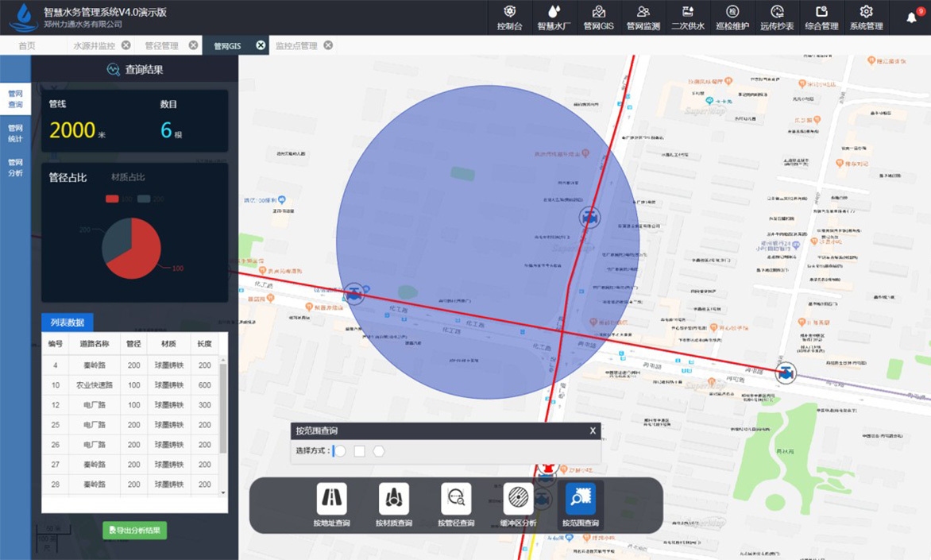Click the 查询结果 header icon
The height and width of the screenshot is (560, 931).
click(113, 69)
